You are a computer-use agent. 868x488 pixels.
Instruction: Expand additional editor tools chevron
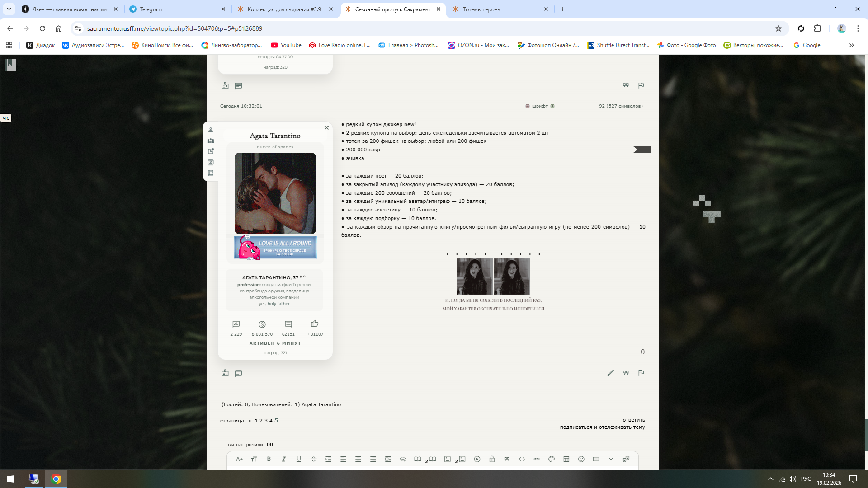click(611, 459)
